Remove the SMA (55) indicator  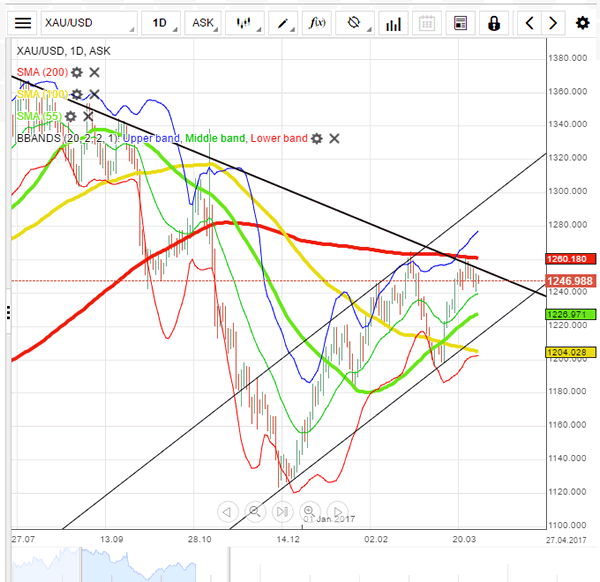(88, 116)
